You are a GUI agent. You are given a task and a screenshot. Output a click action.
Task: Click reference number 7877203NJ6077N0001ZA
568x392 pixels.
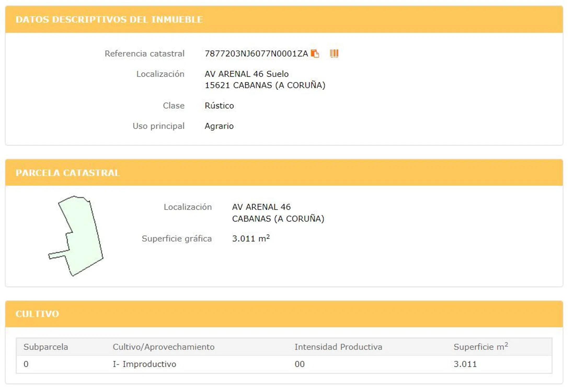(256, 54)
